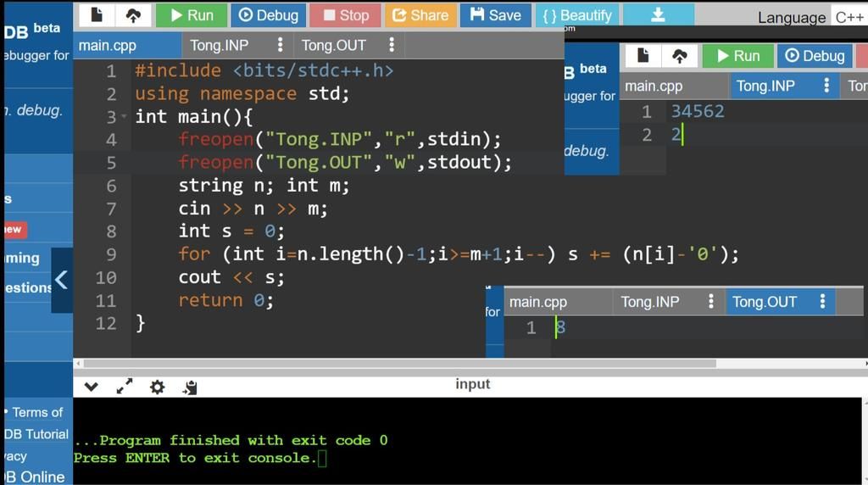Open options menu for Tong.OUT tab
The image size is (868, 485).
392,45
